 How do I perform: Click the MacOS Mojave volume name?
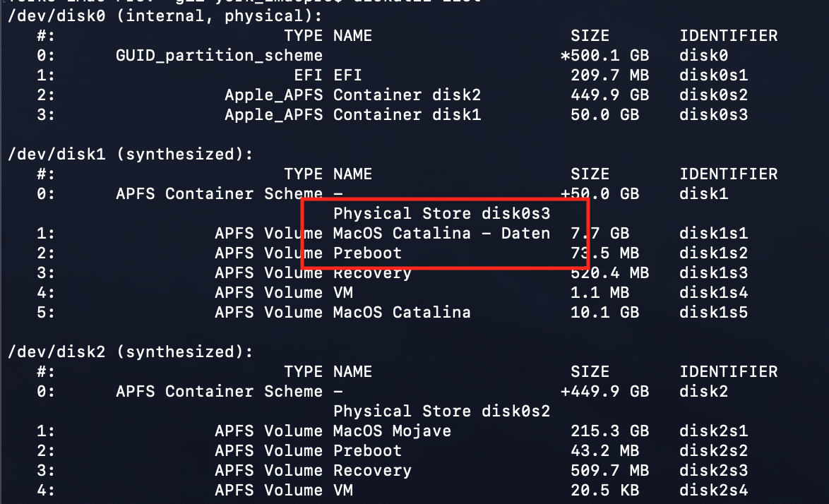pyautogui.click(x=392, y=431)
